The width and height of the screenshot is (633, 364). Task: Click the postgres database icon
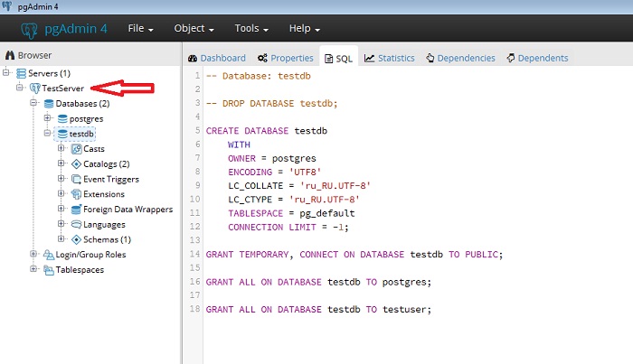coord(62,119)
